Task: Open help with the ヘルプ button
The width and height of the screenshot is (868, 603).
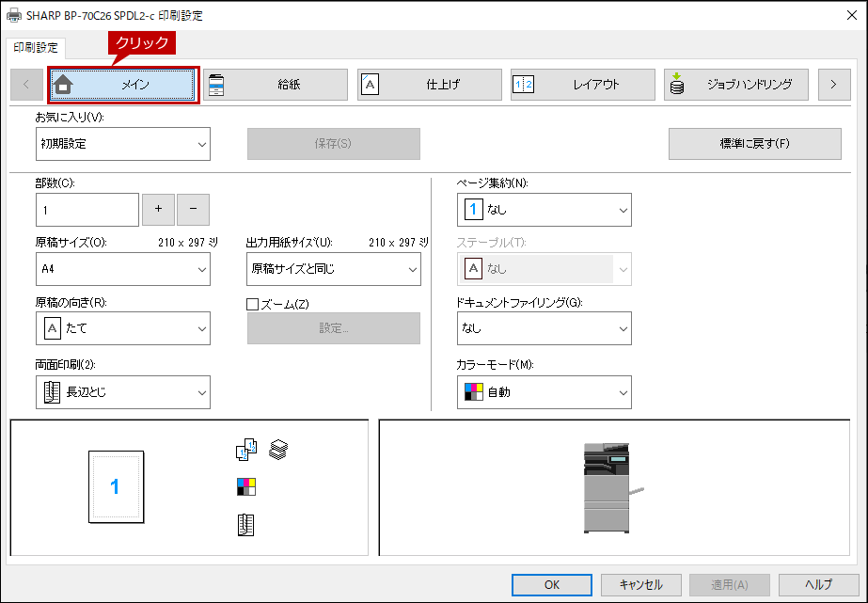Action: (819, 585)
